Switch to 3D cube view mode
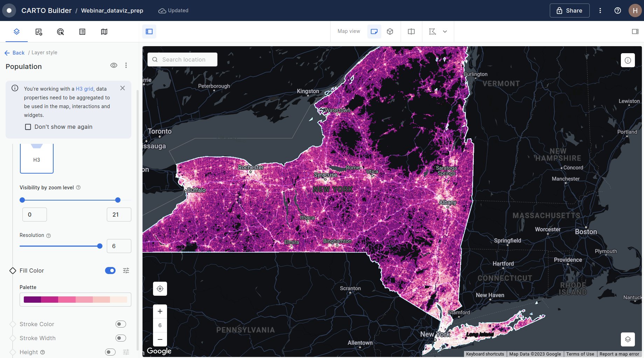The width and height of the screenshot is (644, 358). coord(390,31)
